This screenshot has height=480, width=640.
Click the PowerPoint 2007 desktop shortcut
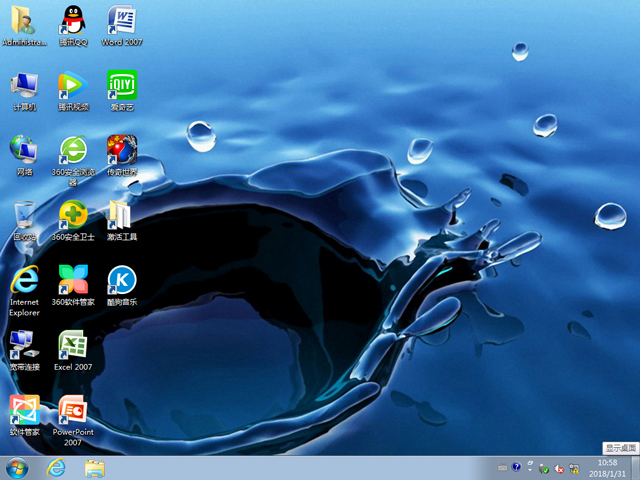pyautogui.click(x=72, y=411)
